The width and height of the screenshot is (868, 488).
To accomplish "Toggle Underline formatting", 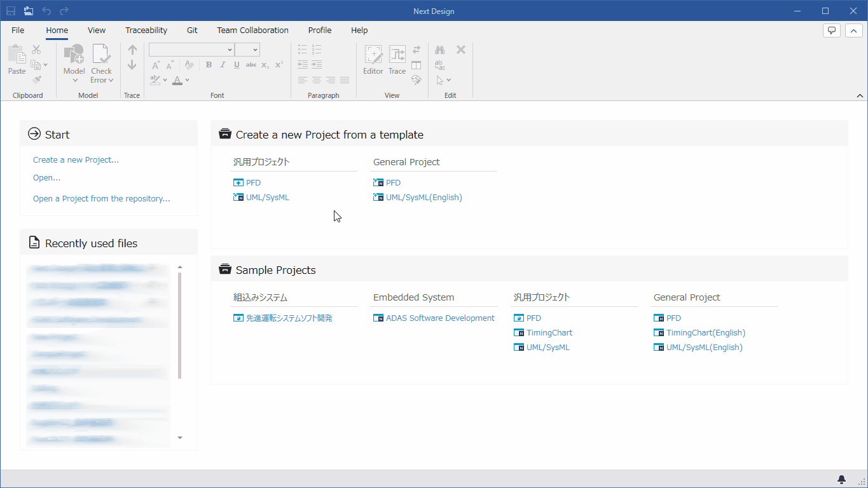I will 237,65.
